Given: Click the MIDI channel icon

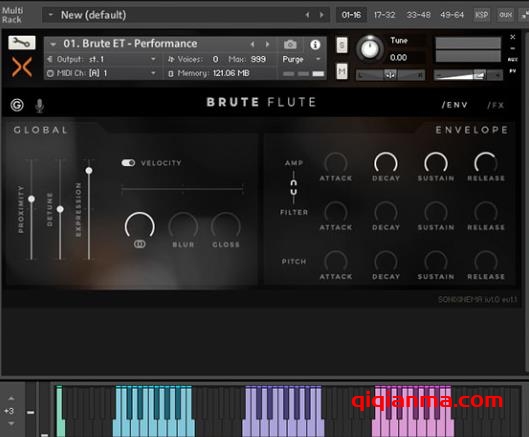Looking at the screenshot, I should [x=50, y=73].
